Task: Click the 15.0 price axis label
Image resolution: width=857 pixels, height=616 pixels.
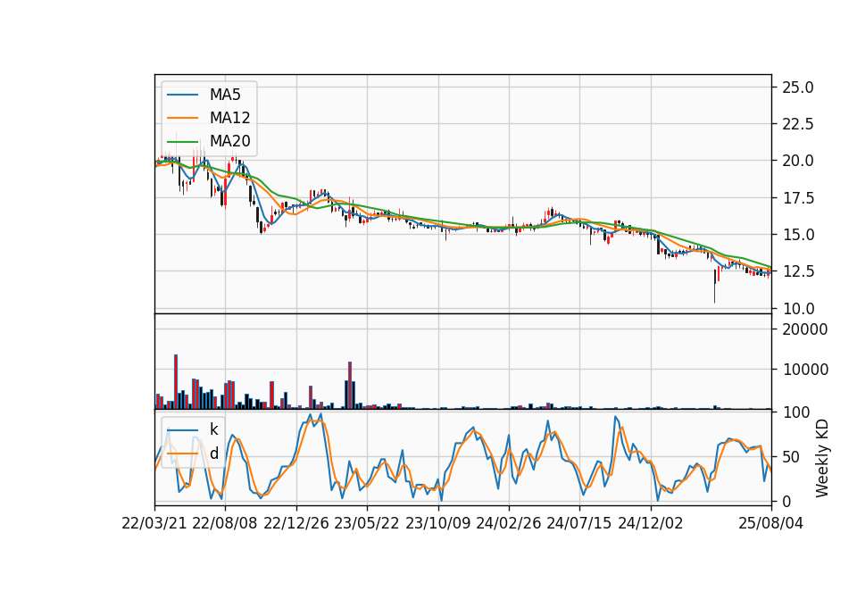Action: tap(798, 235)
